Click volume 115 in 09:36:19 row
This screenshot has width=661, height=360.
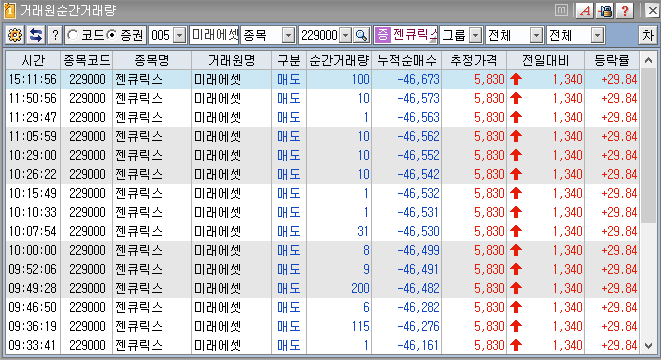[360, 326]
